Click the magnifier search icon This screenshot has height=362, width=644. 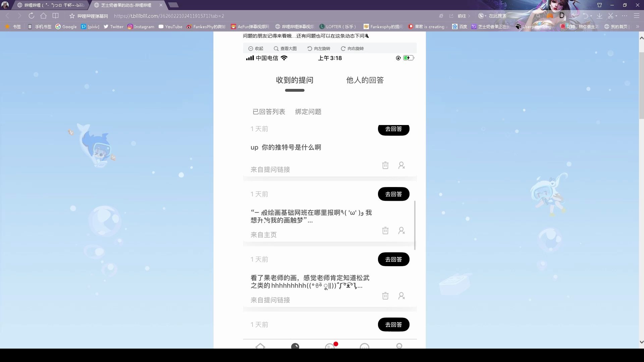(x=538, y=16)
